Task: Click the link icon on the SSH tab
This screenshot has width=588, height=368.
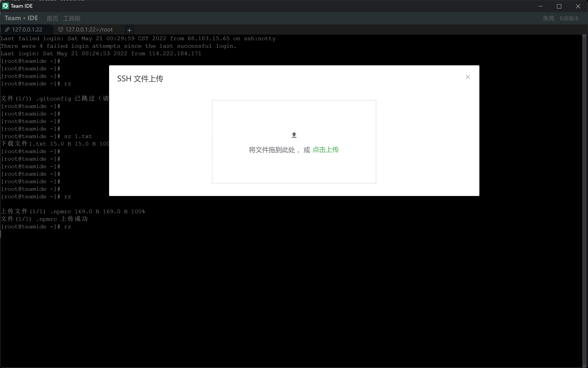Action: [x=8, y=29]
